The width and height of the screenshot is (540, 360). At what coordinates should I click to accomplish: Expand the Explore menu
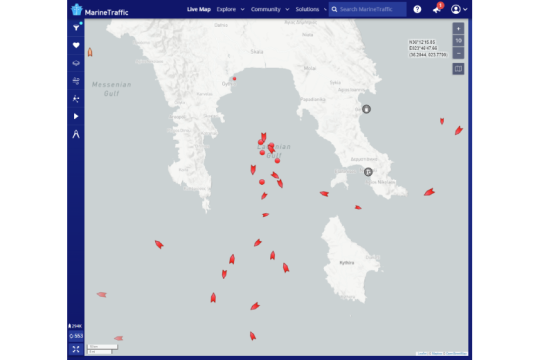[x=230, y=9]
